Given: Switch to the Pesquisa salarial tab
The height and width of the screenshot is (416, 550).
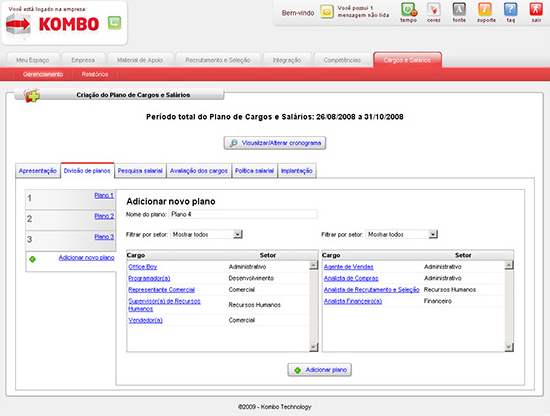Looking at the screenshot, I should (x=140, y=171).
